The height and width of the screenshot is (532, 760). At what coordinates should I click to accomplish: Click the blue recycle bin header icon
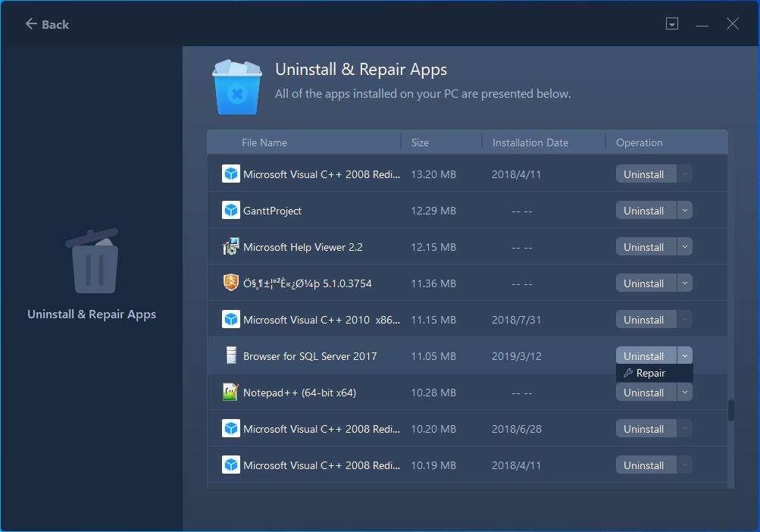[x=237, y=87]
